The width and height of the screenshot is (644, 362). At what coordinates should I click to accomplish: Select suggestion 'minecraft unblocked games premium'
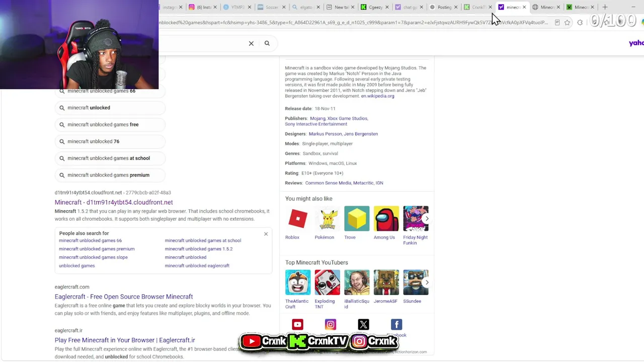tap(110, 175)
